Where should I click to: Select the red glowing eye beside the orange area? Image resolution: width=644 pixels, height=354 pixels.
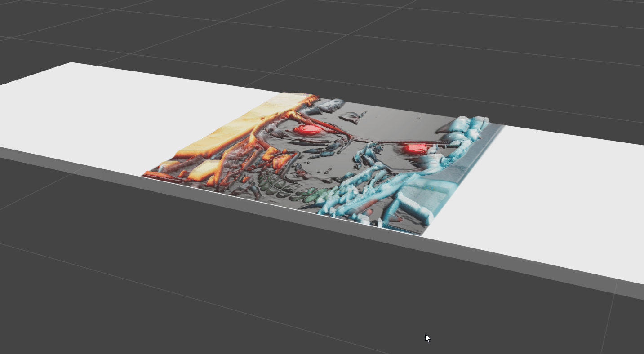pos(308,130)
